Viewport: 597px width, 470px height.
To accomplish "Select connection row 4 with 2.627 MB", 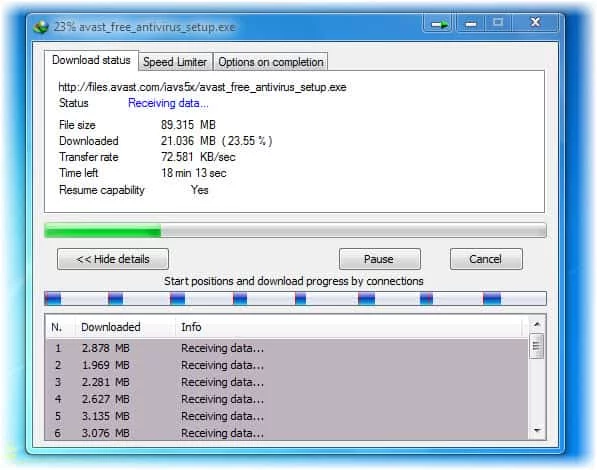I will pos(287,399).
